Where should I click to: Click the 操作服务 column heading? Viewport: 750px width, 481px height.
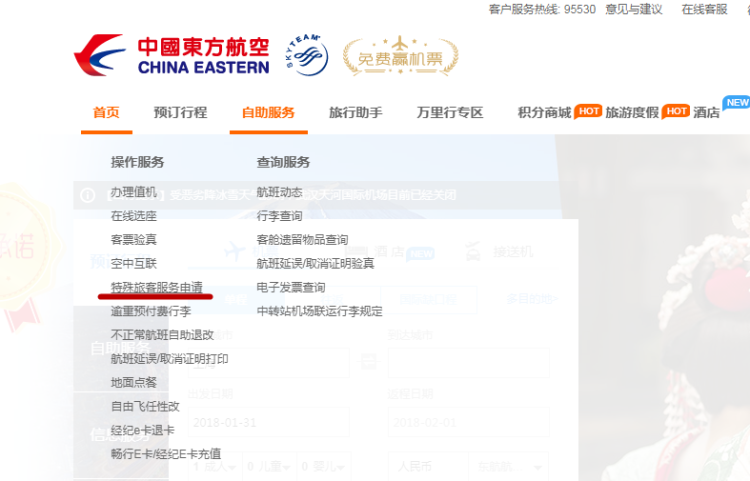(138, 162)
